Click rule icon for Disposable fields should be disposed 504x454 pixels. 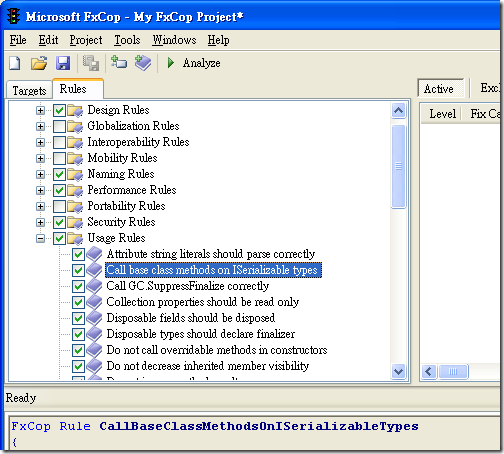[94, 318]
